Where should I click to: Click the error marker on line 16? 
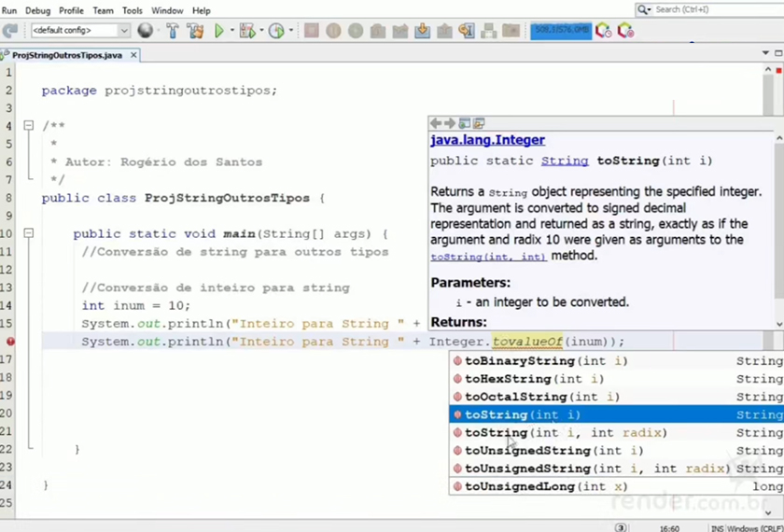point(10,342)
